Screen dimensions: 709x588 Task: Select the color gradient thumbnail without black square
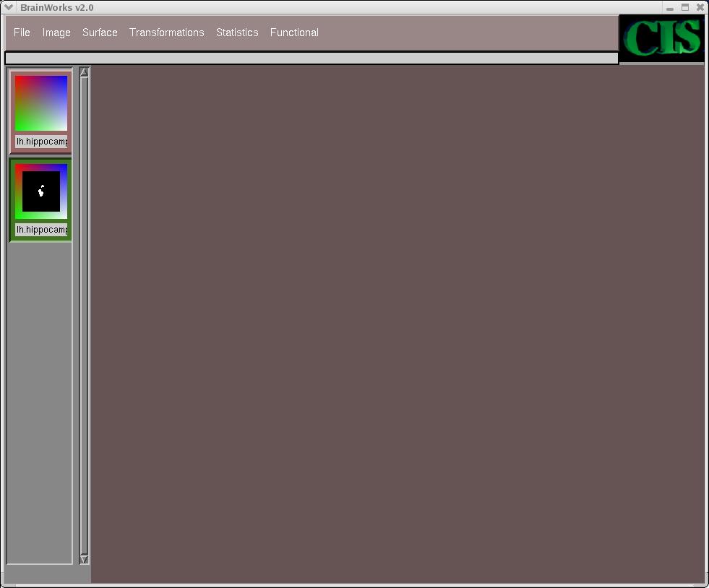pos(41,103)
